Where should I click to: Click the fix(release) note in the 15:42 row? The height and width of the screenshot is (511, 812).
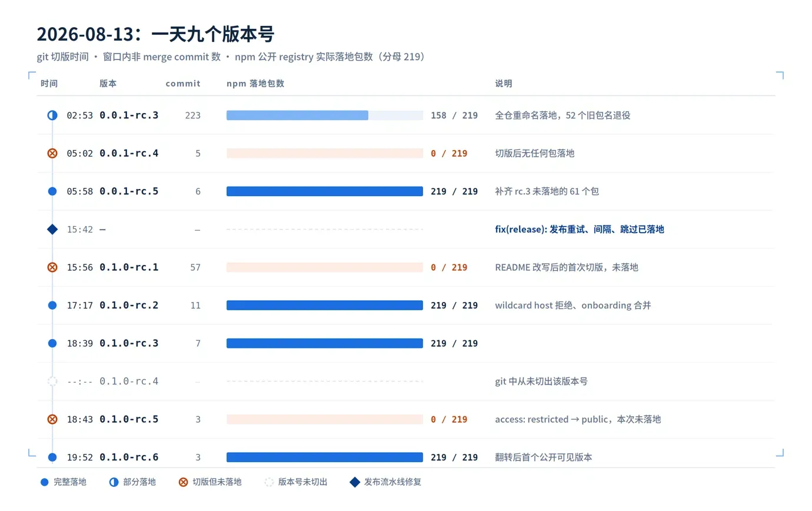[x=580, y=229]
